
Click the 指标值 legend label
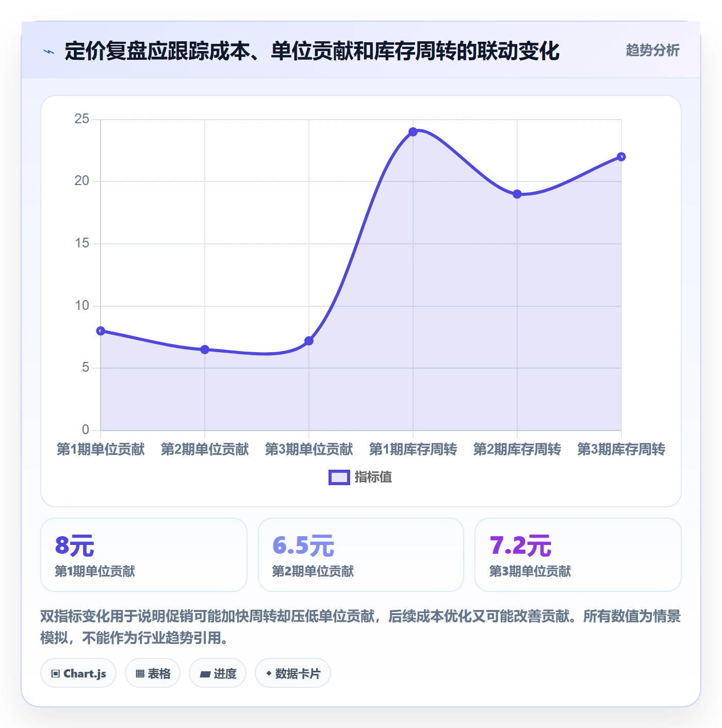(373, 477)
